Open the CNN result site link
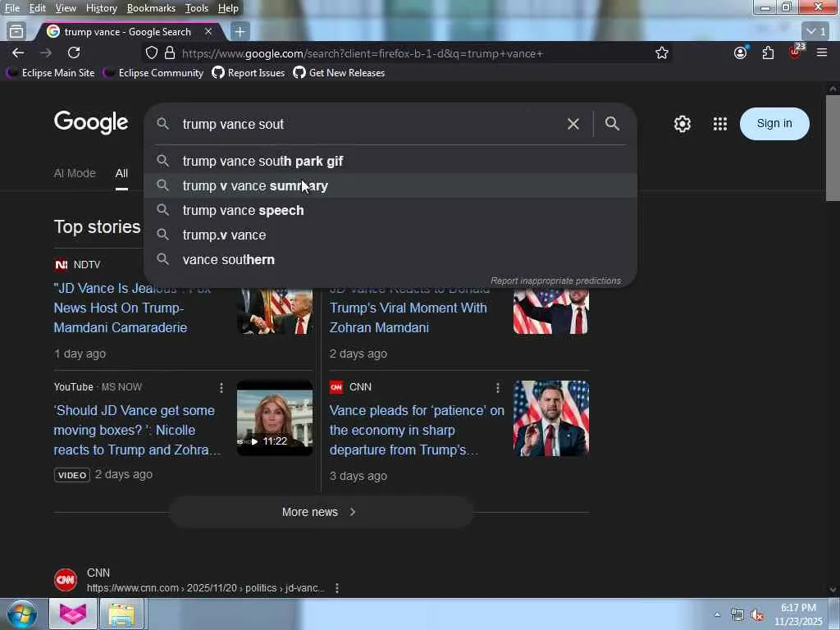The width and height of the screenshot is (840, 630). (189, 580)
